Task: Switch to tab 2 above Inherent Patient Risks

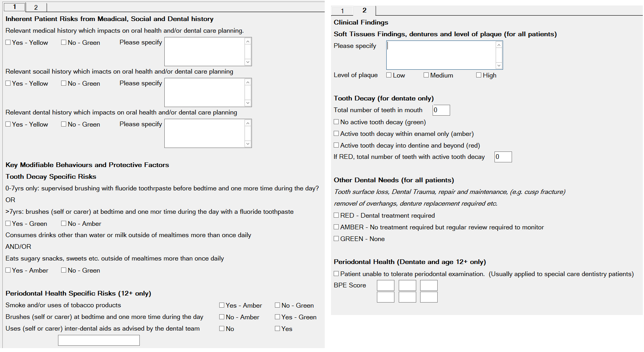Action: coord(36,7)
